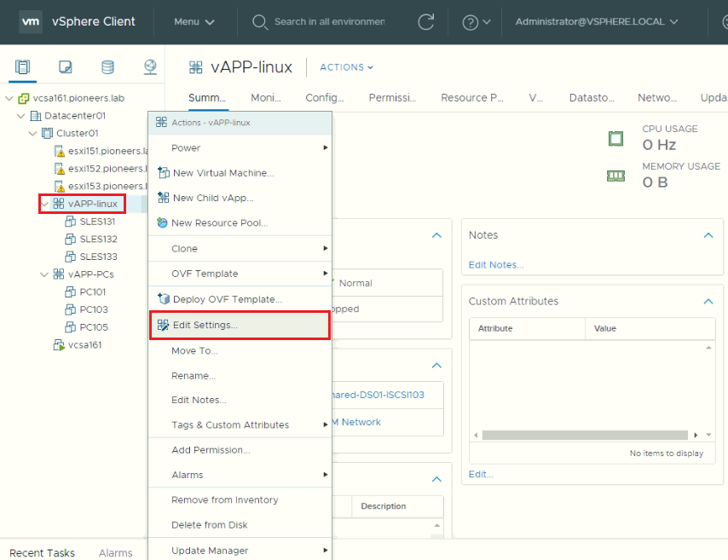Click the vApp icon beside vAPP-linux in tree

pos(59,204)
